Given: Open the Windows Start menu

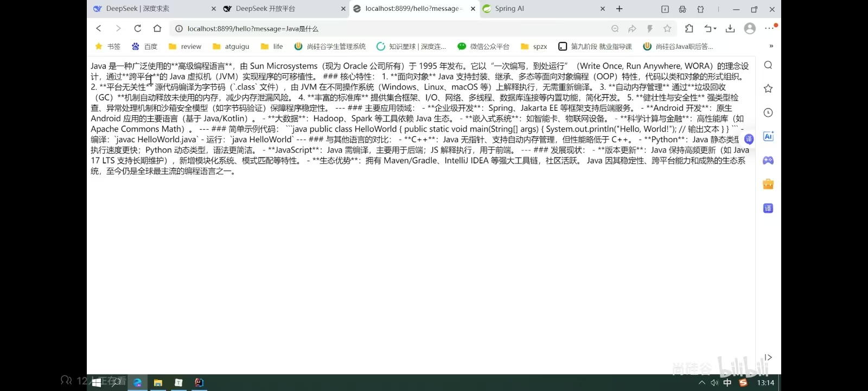Looking at the screenshot, I should click(x=97, y=382).
